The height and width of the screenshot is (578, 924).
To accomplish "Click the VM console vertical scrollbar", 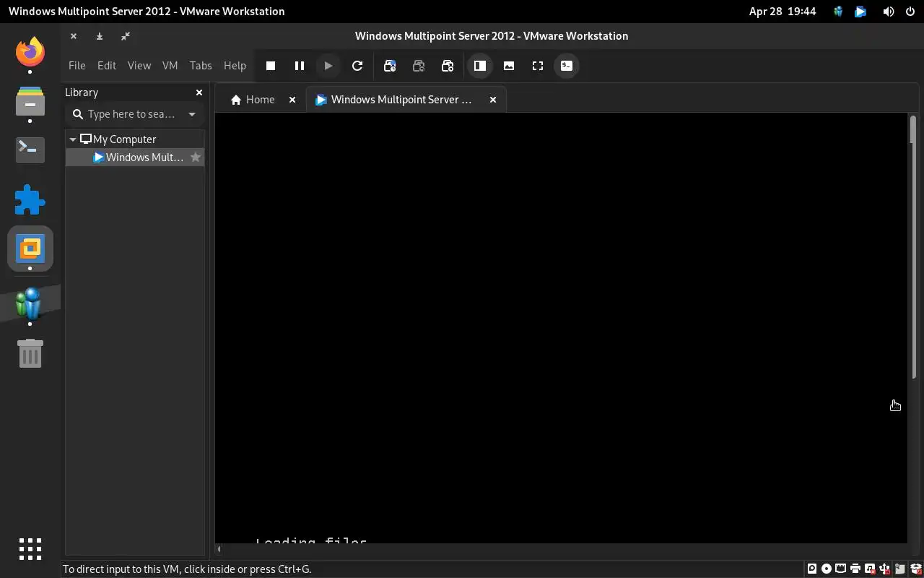I will click(913, 246).
